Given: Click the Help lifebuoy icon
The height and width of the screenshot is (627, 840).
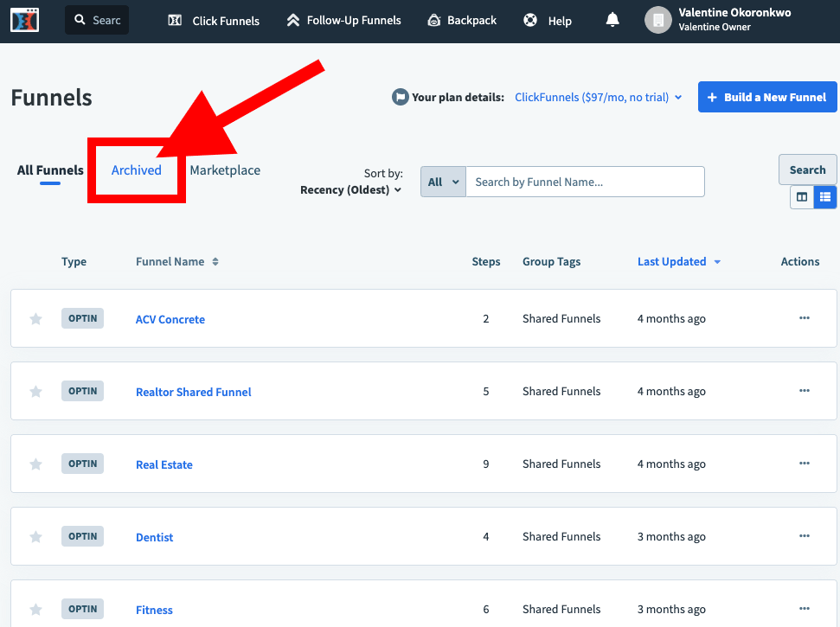Looking at the screenshot, I should tap(529, 21).
